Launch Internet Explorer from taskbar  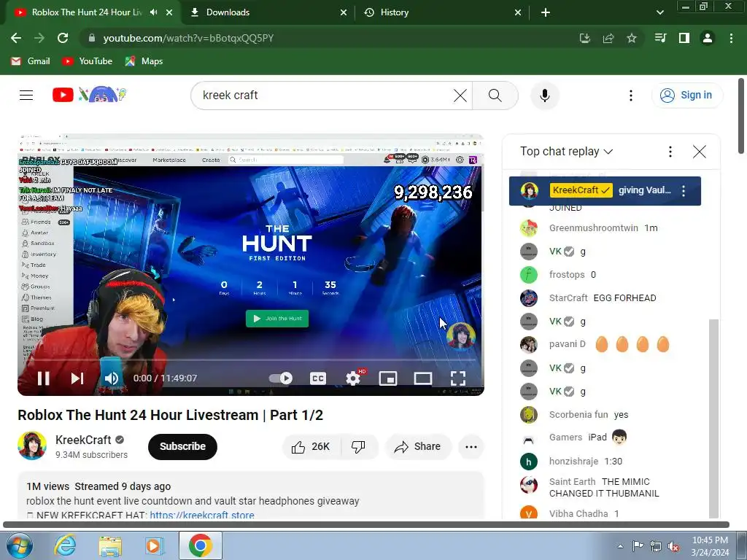point(65,545)
